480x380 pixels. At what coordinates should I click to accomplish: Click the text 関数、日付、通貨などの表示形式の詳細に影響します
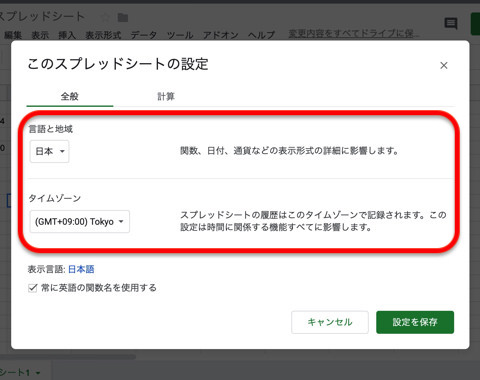289,151
